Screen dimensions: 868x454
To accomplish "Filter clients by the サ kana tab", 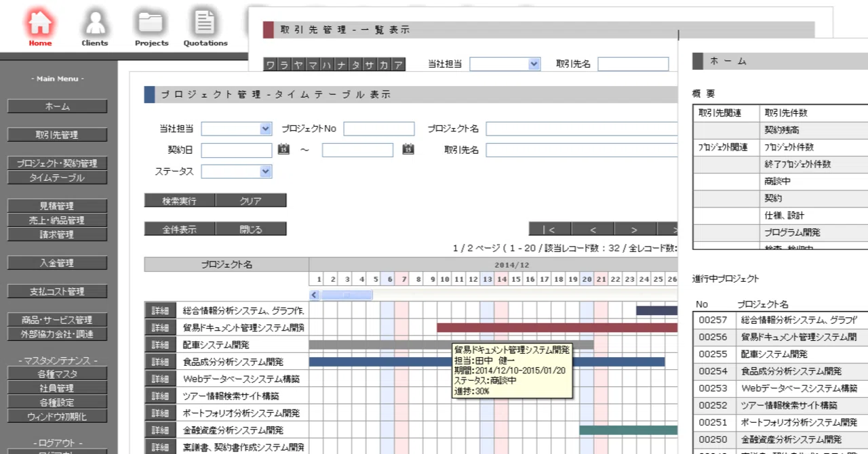I will (x=370, y=65).
